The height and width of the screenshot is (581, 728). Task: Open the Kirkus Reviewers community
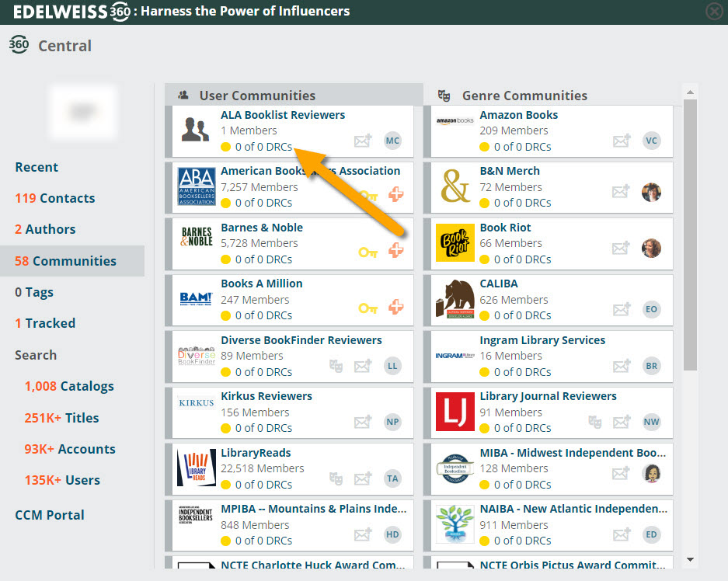point(266,396)
